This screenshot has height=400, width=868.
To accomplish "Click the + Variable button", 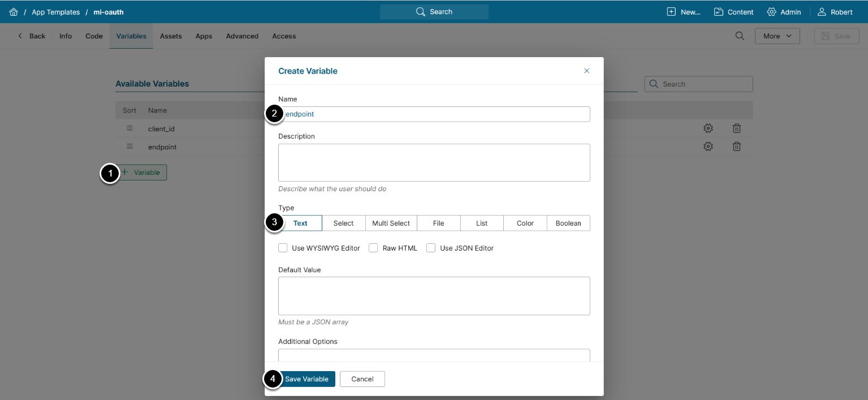I will click(x=141, y=173).
